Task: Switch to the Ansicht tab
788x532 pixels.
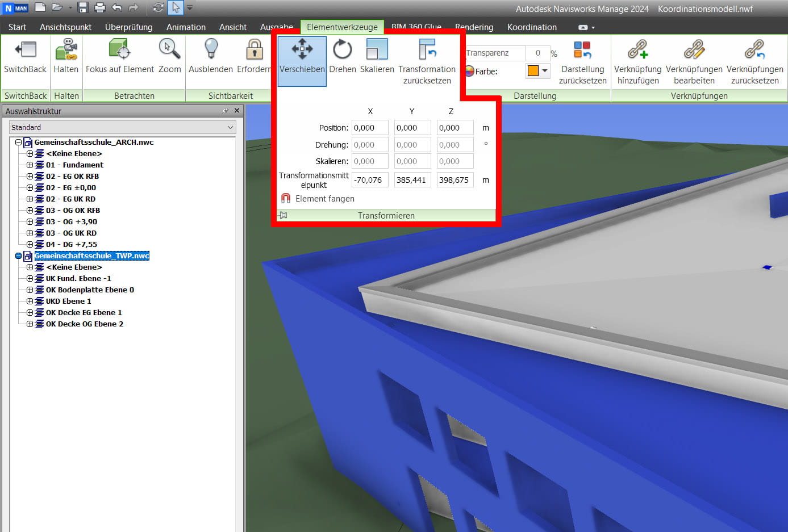Action: coord(233,27)
